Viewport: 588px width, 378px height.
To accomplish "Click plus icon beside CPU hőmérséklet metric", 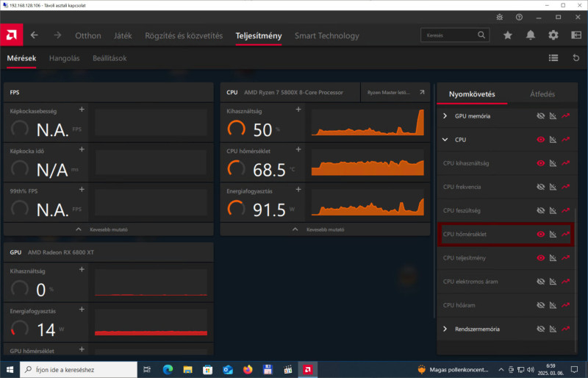I will pyautogui.click(x=298, y=149).
